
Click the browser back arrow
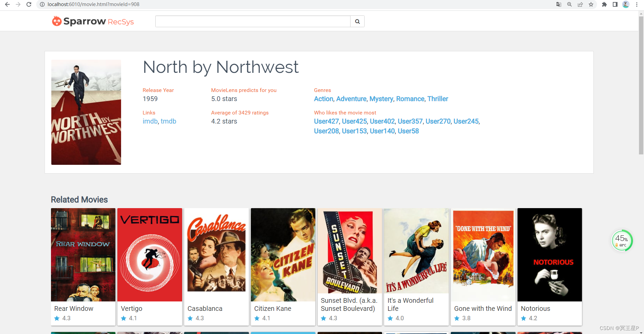click(7, 4)
